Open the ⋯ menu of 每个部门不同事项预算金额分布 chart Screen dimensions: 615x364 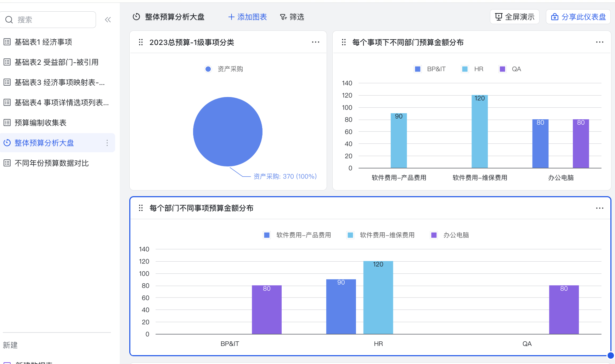600,208
